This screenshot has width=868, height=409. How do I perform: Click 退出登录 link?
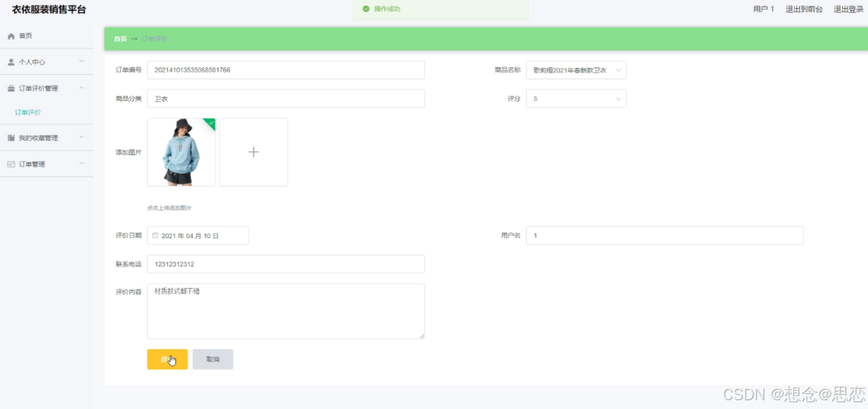(x=848, y=10)
